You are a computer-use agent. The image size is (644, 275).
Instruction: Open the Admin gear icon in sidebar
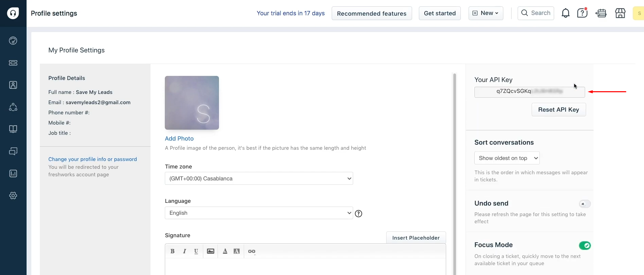[x=13, y=196]
